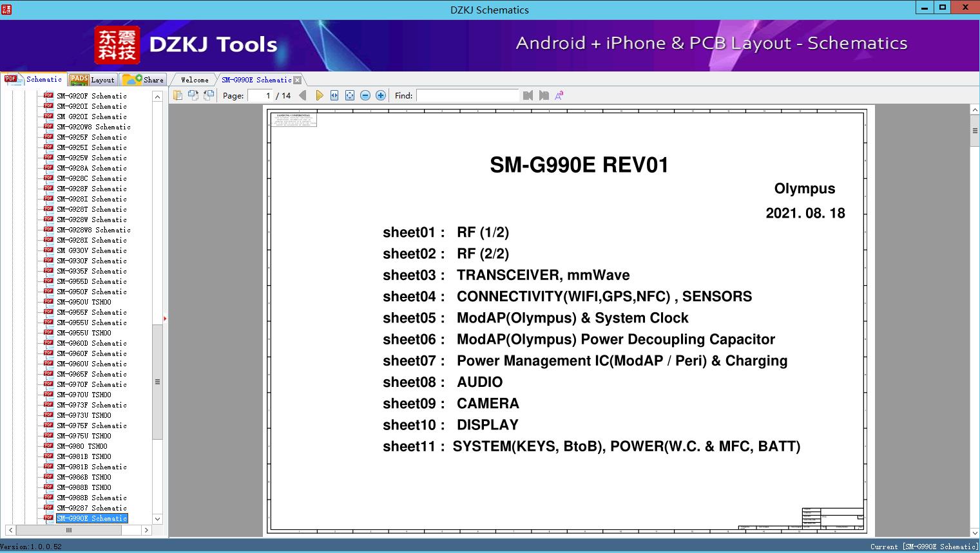Screen dimensions: 980x553
Task: Open SM-G920F Schematic in the tree
Action: (x=91, y=96)
